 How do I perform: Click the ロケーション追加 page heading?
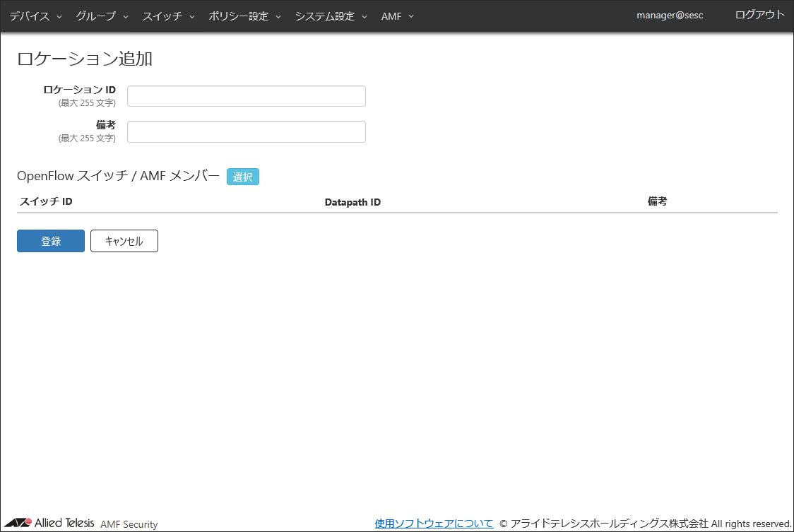pos(85,59)
